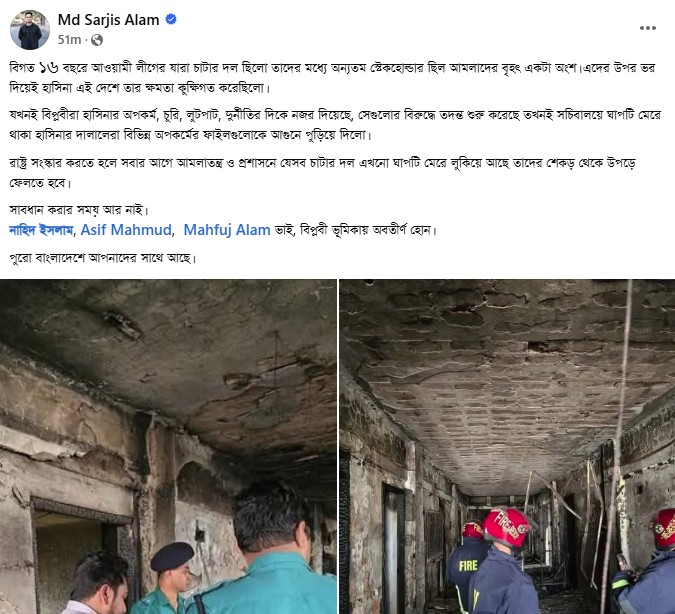The height and width of the screenshot is (614, 675).
Task: Click the closing line পুরো বাংলাদেশে আপনাদের সাথে আছে
Action: click(x=102, y=258)
